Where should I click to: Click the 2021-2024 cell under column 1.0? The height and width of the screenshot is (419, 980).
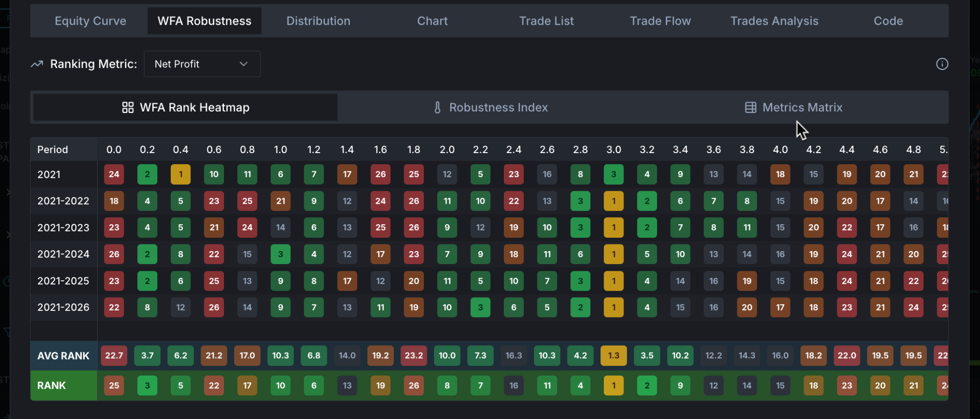(x=281, y=254)
